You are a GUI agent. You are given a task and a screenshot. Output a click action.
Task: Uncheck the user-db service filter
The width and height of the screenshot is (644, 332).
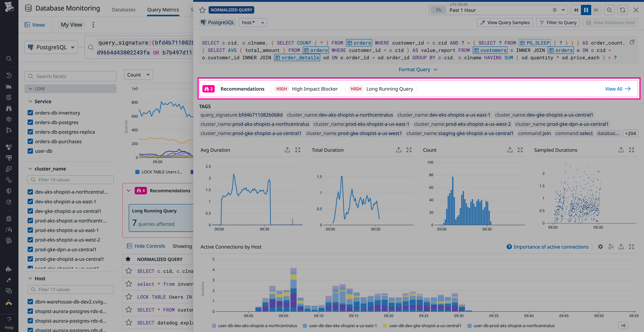(x=30, y=151)
